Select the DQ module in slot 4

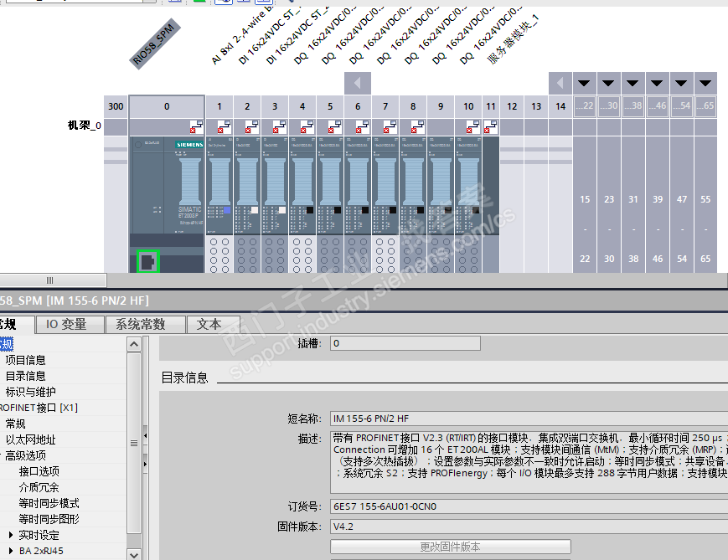coord(302,204)
